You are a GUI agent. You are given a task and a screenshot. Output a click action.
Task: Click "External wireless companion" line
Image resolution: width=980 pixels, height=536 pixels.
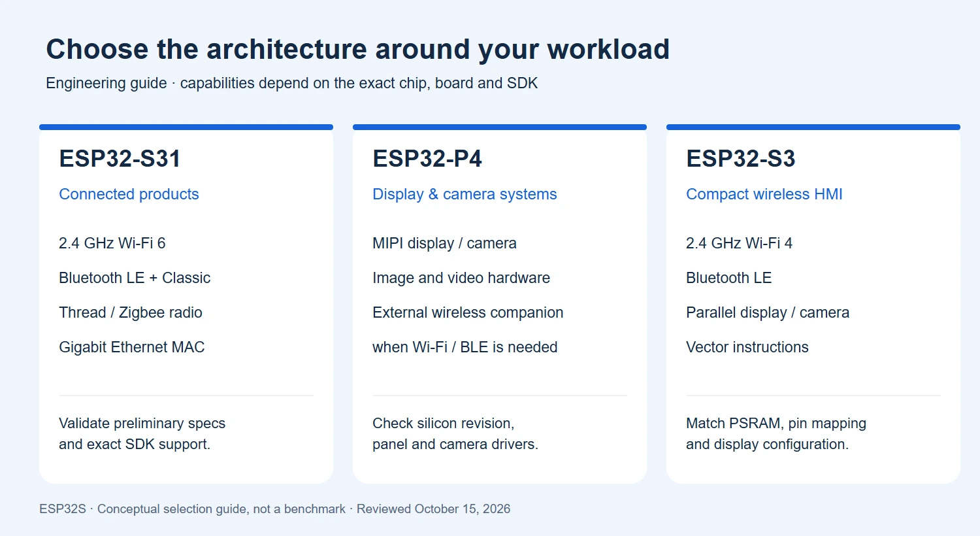pos(468,312)
